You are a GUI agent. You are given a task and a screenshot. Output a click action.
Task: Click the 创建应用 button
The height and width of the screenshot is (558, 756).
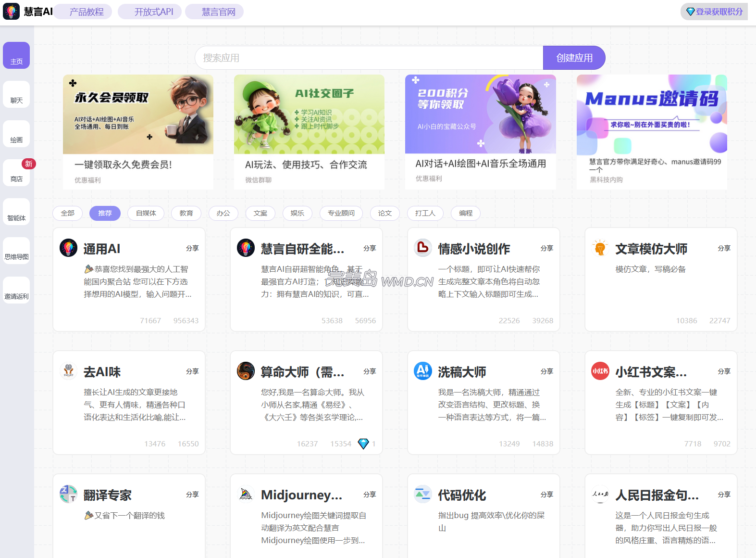click(574, 58)
